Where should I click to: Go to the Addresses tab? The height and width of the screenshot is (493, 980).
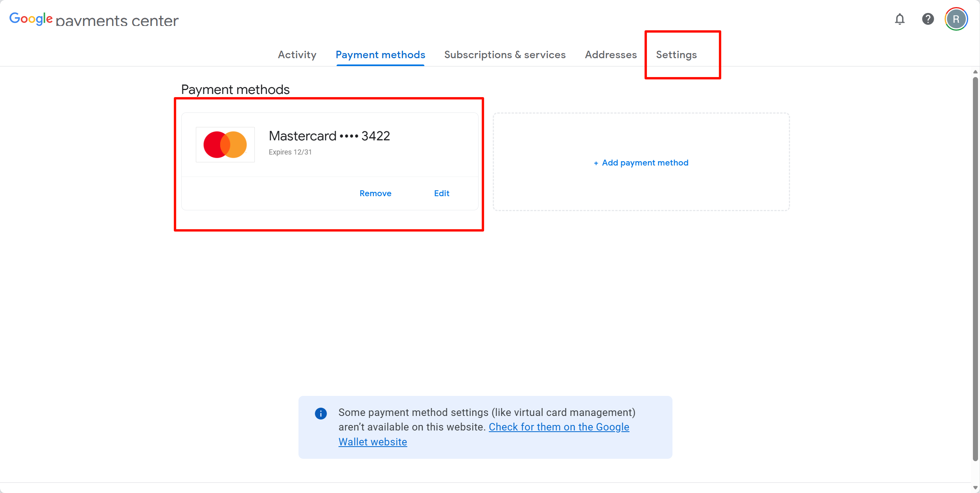coord(610,55)
